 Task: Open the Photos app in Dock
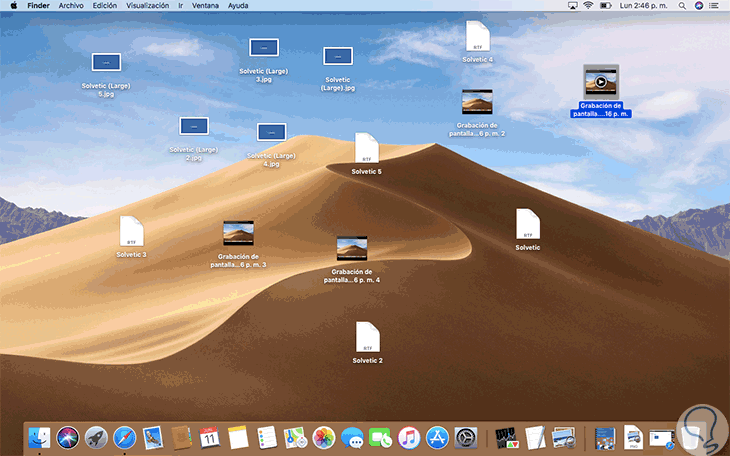323,437
